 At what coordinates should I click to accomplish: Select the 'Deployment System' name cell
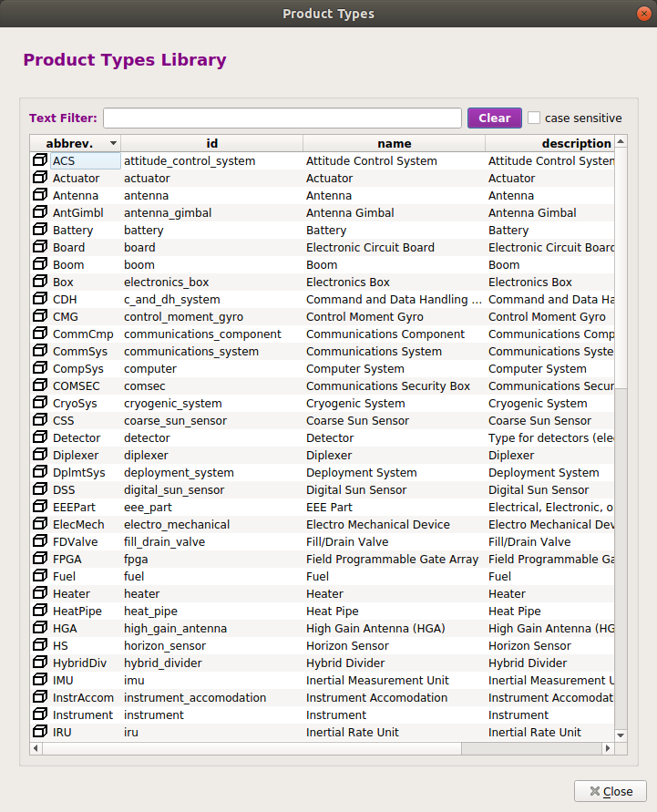(394, 473)
